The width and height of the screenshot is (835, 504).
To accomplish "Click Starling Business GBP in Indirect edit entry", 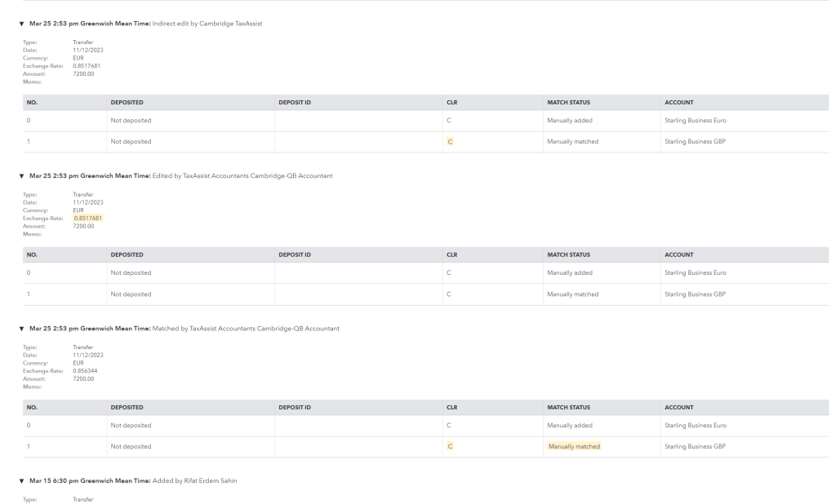I will pyautogui.click(x=695, y=142).
